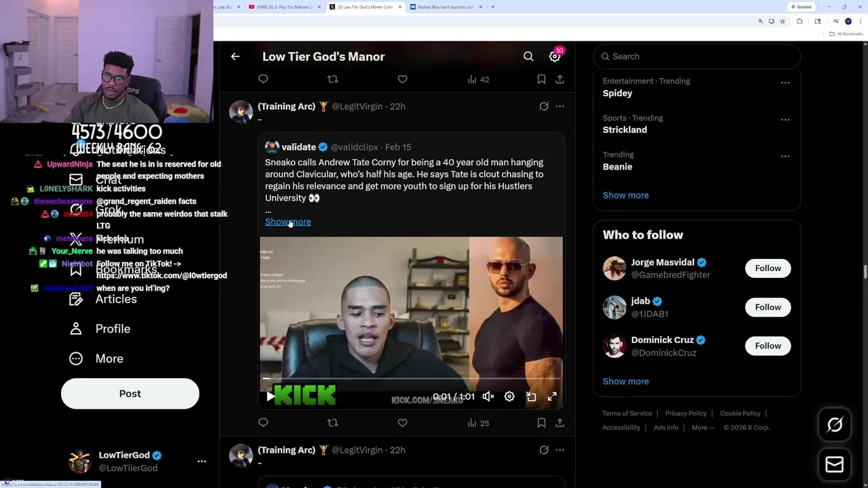The width and height of the screenshot is (868, 488).
Task: Like the post with 42 views
Action: point(402,79)
